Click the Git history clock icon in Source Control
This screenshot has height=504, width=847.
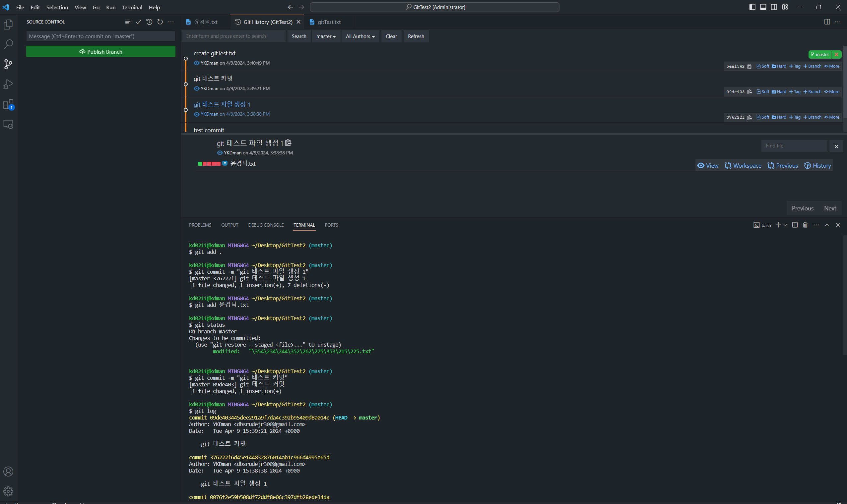coord(149,22)
